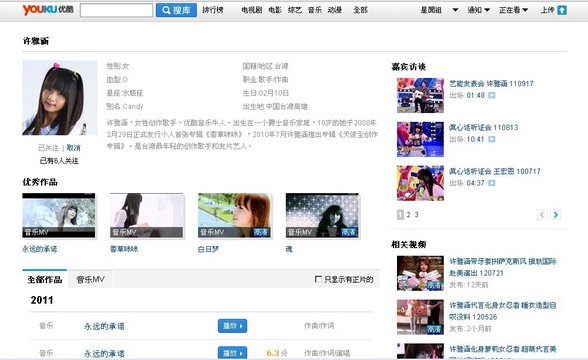The image size is (588, 360).
Task: Open the 雪球球 MV thumbnail
Action: (147, 216)
